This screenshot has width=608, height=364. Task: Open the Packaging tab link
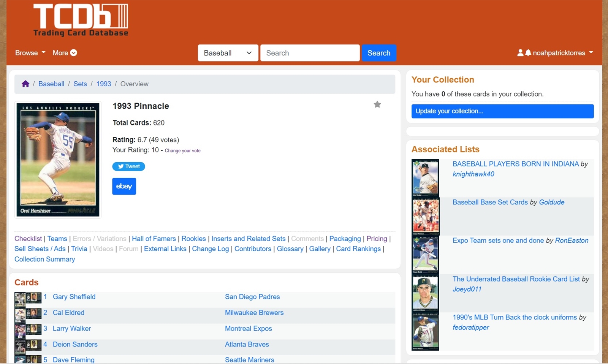345,239
